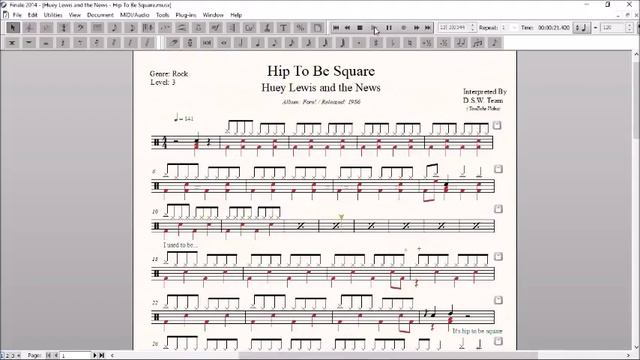Open the Utilities menu
This screenshot has height=360, width=640.
tap(53, 15)
